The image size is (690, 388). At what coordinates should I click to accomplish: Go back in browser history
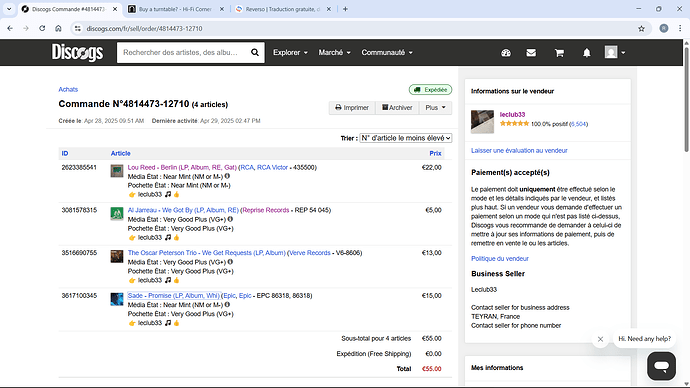point(10,29)
